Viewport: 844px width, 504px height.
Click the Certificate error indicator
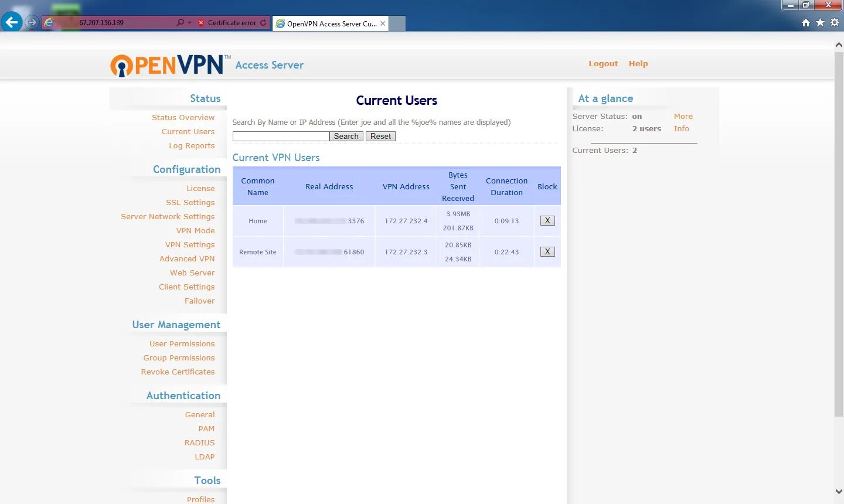[x=227, y=22]
